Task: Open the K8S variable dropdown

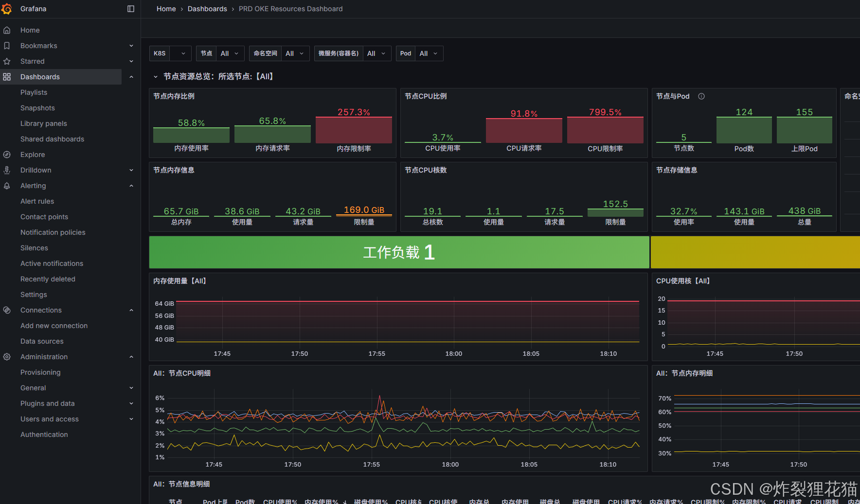Action: coord(180,53)
